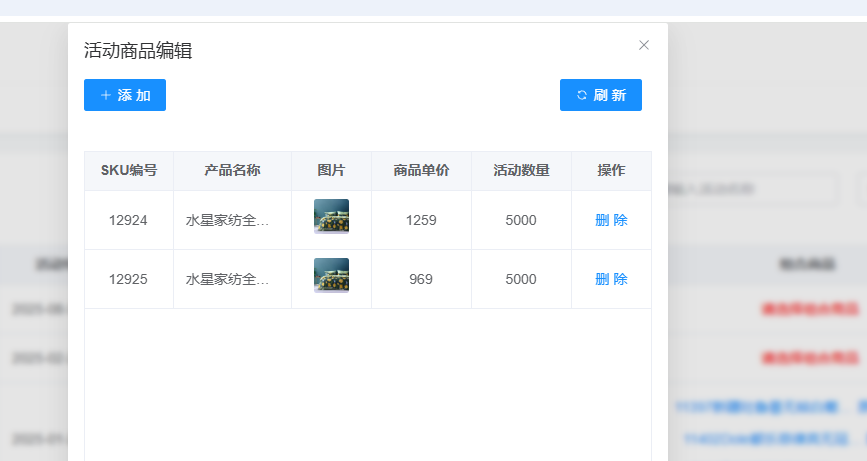This screenshot has width=867, height=461.
Task: Select the unit price 1259 cell
Action: [421, 220]
